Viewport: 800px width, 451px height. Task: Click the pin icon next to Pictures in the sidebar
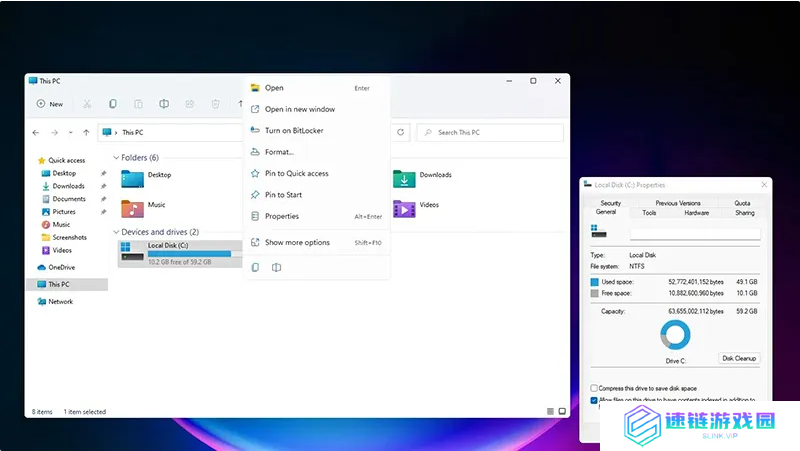click(x=104, y=212)
